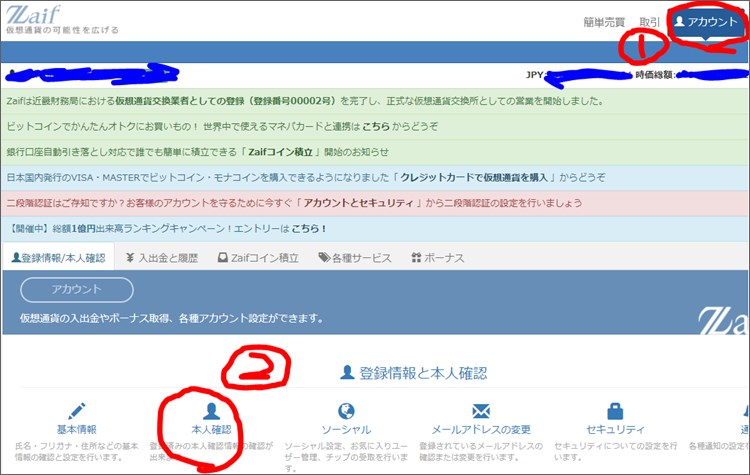Image resolution: width=750 pixels, height=475 pixels.
Task: Open 取引 in the top navigation
Action: click(x=649, y=22)
